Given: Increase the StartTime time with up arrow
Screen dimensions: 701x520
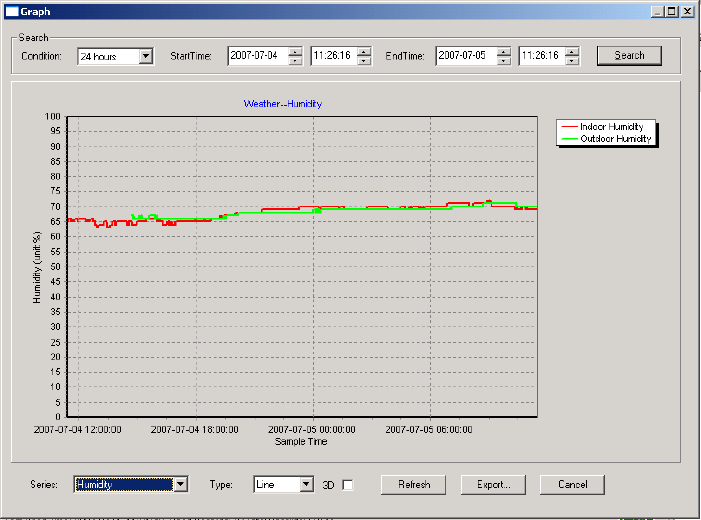Looking at the screenshot, I should (364, 51).
